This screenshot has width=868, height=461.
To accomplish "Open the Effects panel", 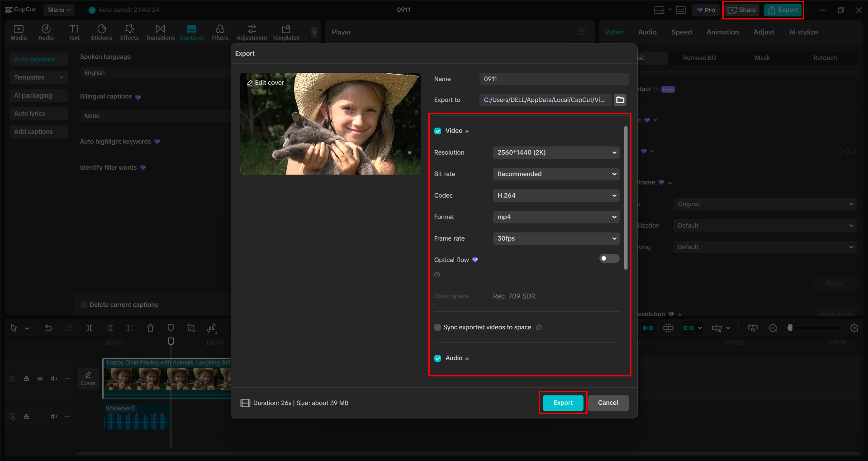I will click(x=129, y=32).
